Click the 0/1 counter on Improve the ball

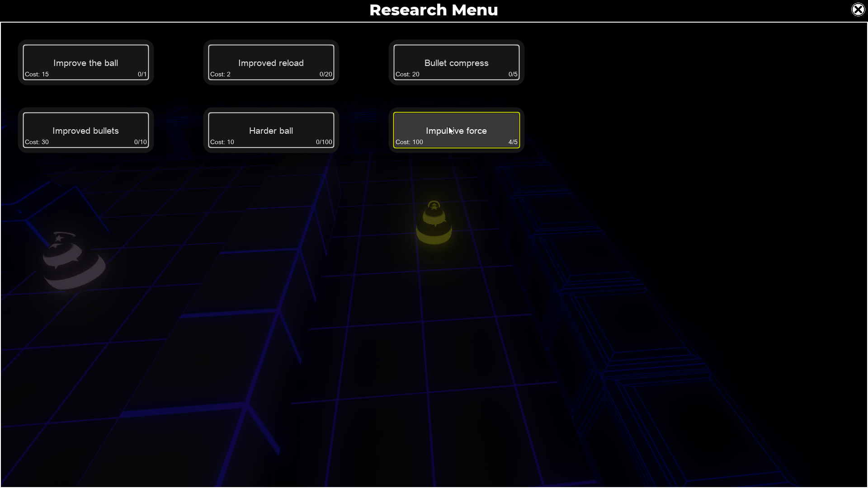click(142, 74)
